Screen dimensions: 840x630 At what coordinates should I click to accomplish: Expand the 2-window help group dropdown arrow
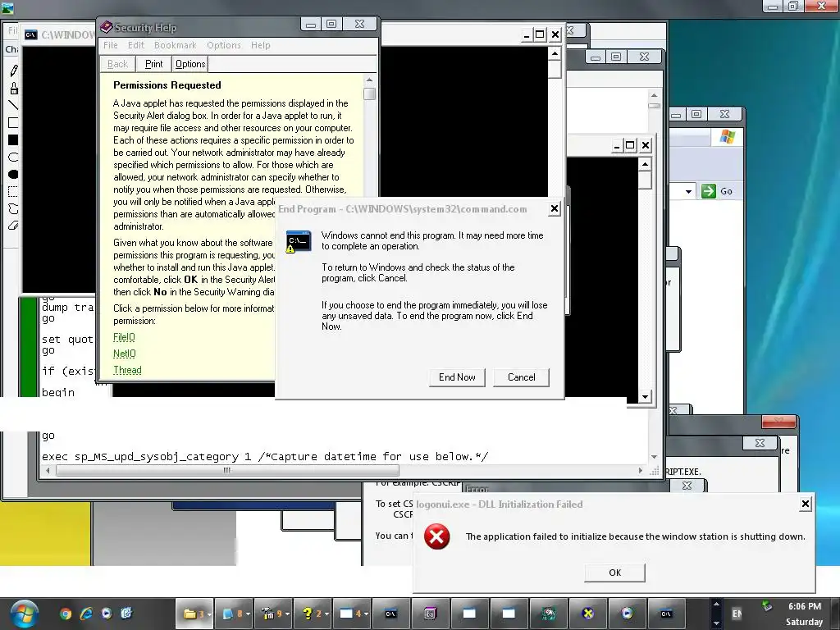point(326,614)
